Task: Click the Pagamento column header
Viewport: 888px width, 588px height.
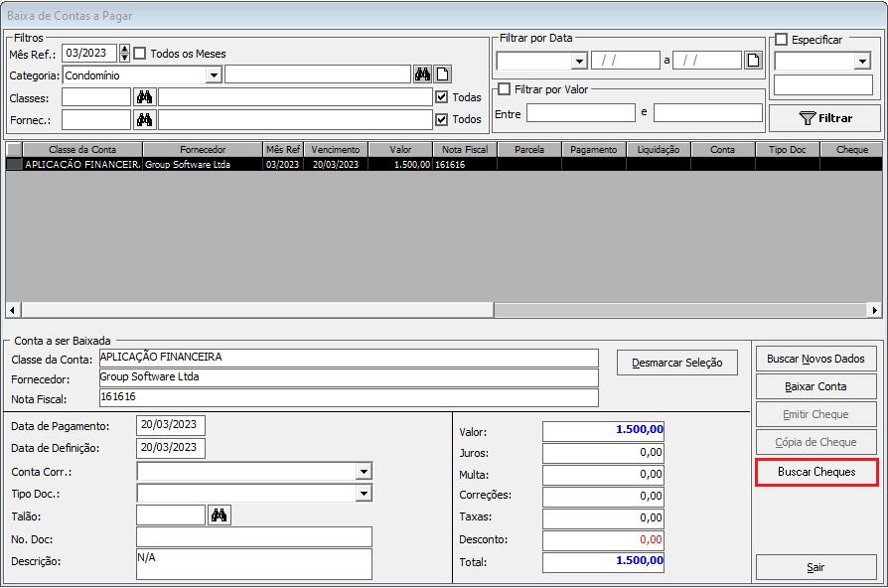Action: (594, 150)
